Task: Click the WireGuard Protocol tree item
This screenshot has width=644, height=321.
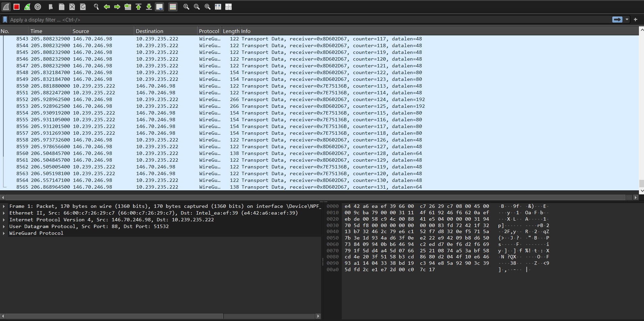Action: pos(36,233)
